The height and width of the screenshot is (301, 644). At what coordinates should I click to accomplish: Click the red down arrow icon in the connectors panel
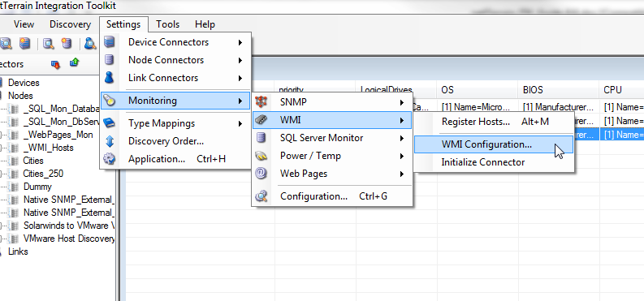[x=55, y=64]
